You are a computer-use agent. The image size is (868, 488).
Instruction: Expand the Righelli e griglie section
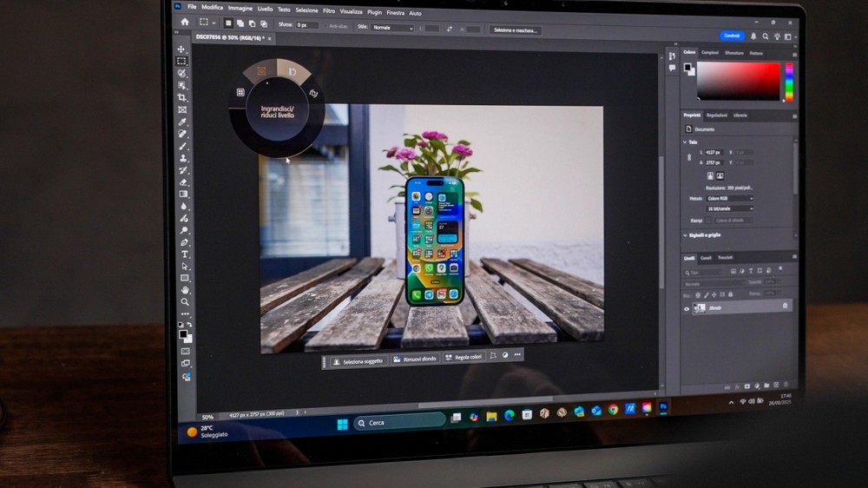pyautogui.click(x=685, y=235)
